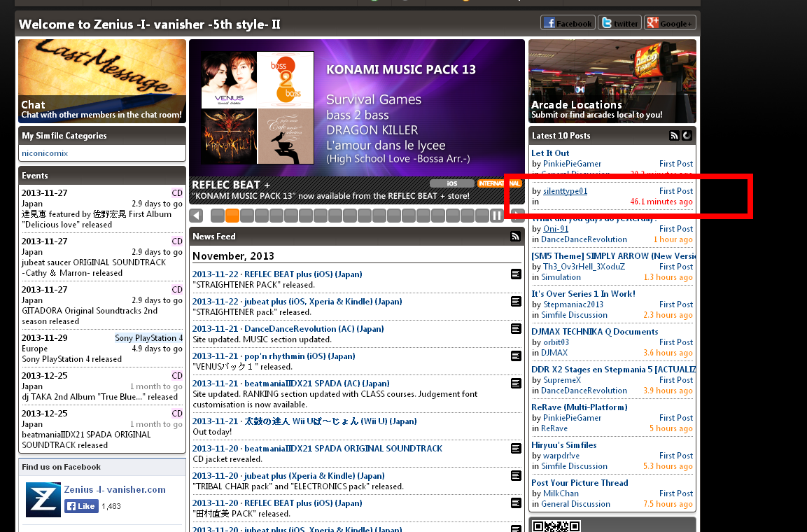Open orbit03 user profile
This screenshot has width=807, height=532.
point(556,342)
